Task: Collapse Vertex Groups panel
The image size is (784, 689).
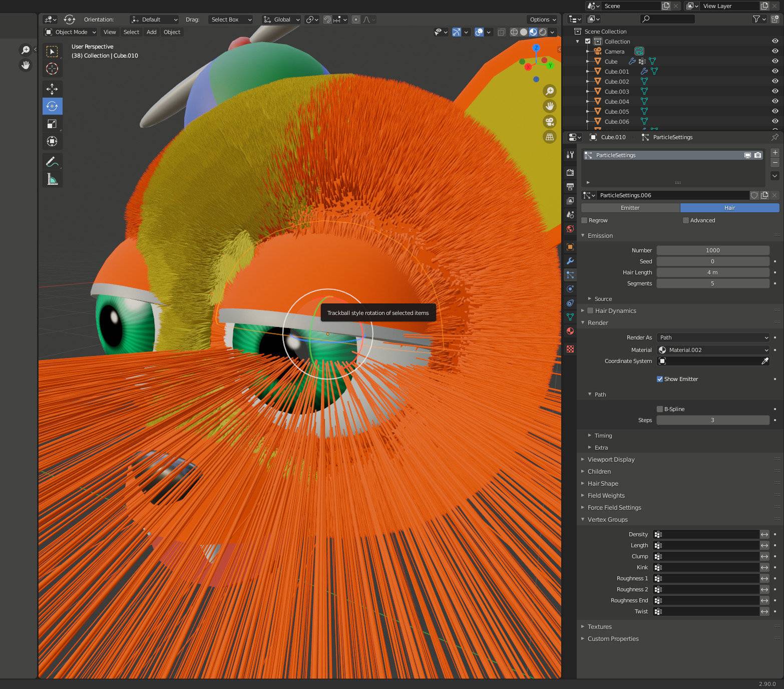Action: click(607, 519)
